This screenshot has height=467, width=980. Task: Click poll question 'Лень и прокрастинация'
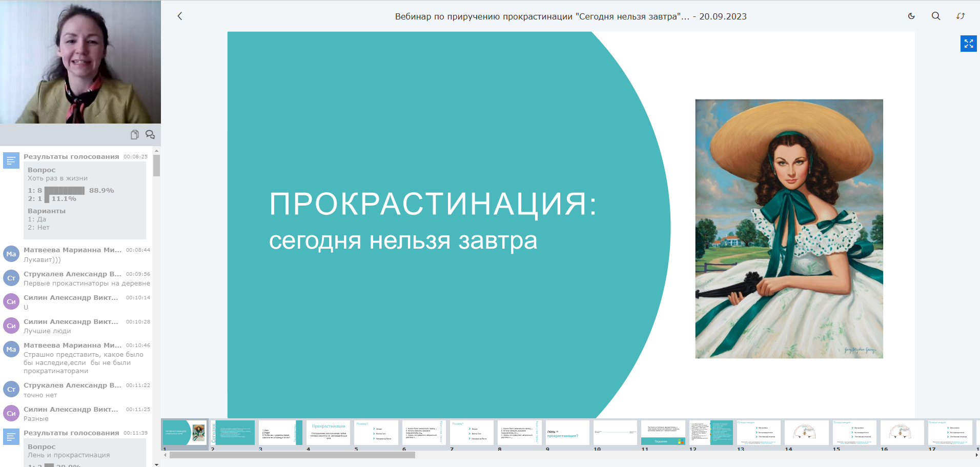(x=69, y=455)
